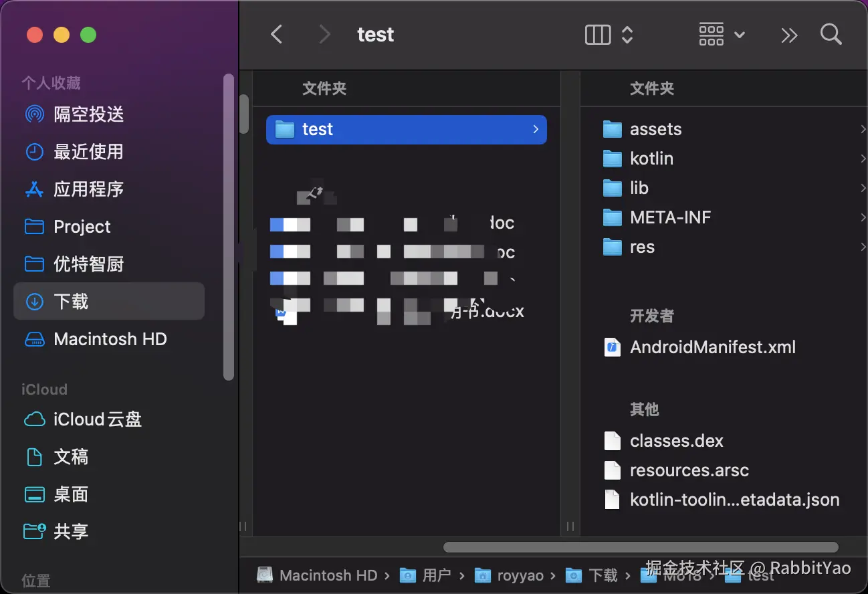
Task: Go back with the left chevron
Action: point(276,34)
